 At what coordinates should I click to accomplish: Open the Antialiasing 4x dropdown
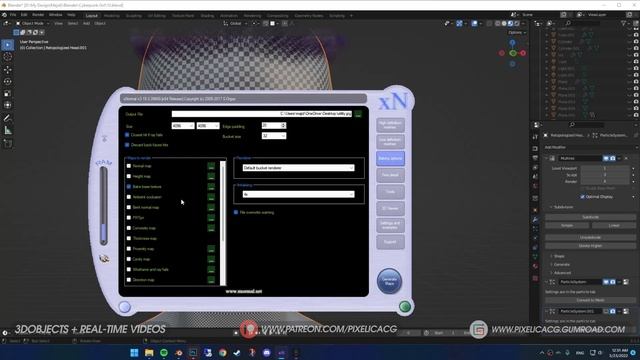pos(298,194)
